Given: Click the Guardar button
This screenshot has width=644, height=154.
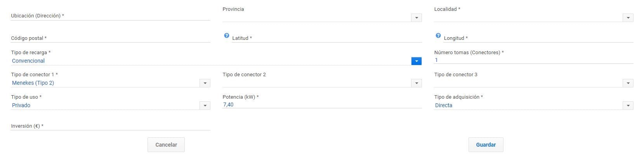Looking at the screenshot, I should (486, 145).
